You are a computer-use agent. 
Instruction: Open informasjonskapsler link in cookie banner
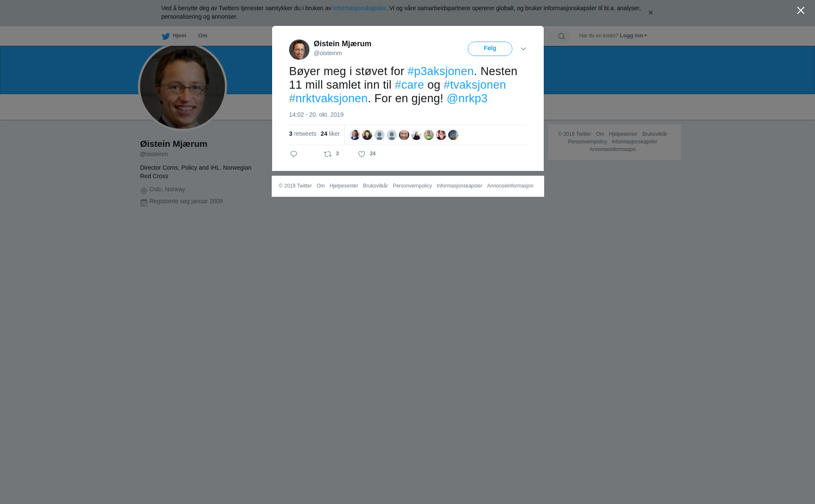pos(359,8)
